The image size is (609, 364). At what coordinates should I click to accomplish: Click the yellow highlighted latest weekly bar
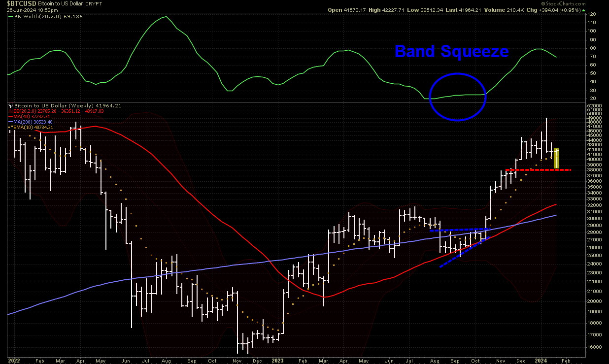pyautogui.click(x=556, y=158)
